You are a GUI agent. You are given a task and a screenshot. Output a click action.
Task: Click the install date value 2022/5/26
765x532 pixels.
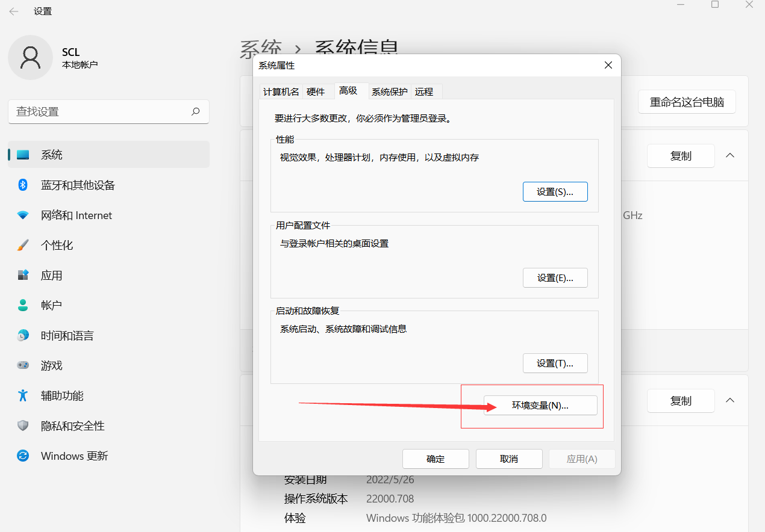click(x=390, y=480)
